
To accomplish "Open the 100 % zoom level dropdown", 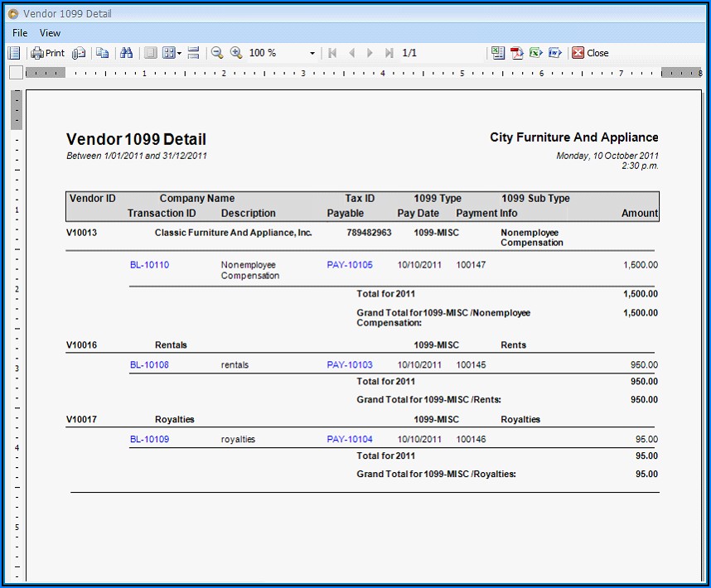I will pyautogui.click(x=312, y=53).
